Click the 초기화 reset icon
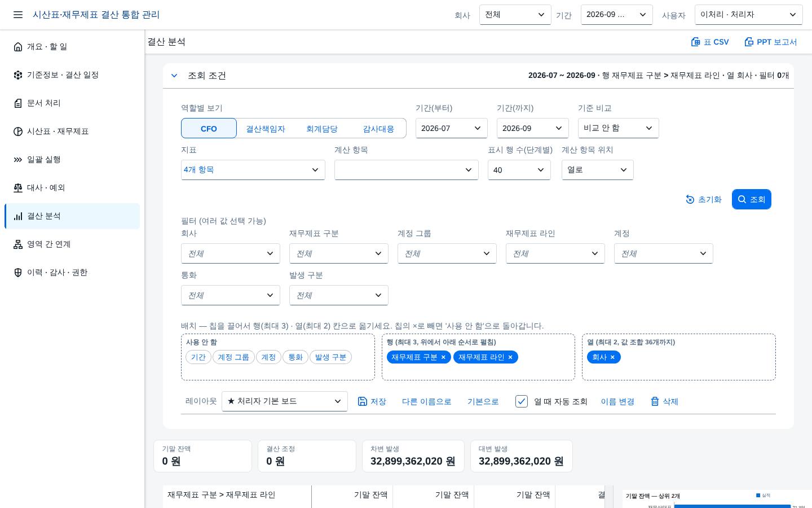This screenshot has width=812, height=508. 690,199
